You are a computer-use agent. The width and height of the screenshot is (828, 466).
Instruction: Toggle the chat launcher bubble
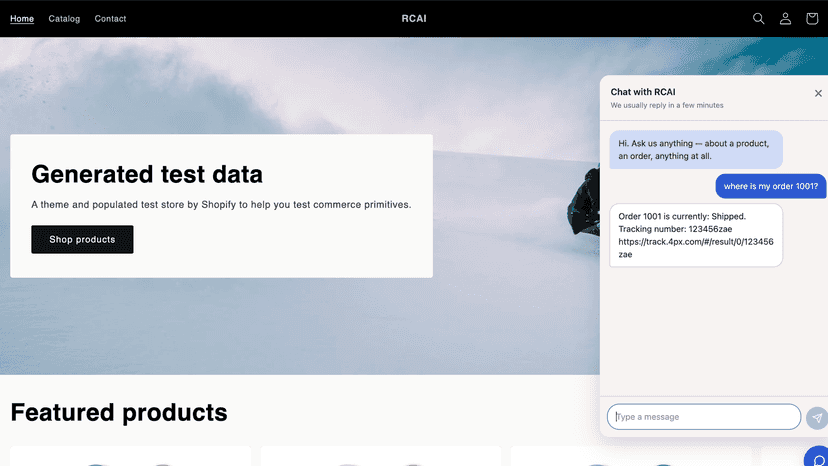(x=817, y=458)
